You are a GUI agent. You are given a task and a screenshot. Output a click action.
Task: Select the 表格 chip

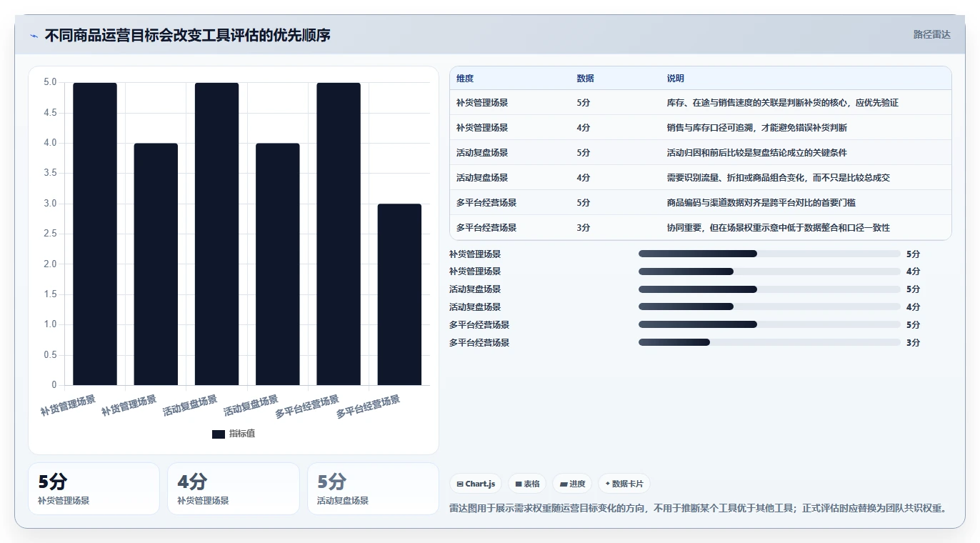(x=527, y=484)
